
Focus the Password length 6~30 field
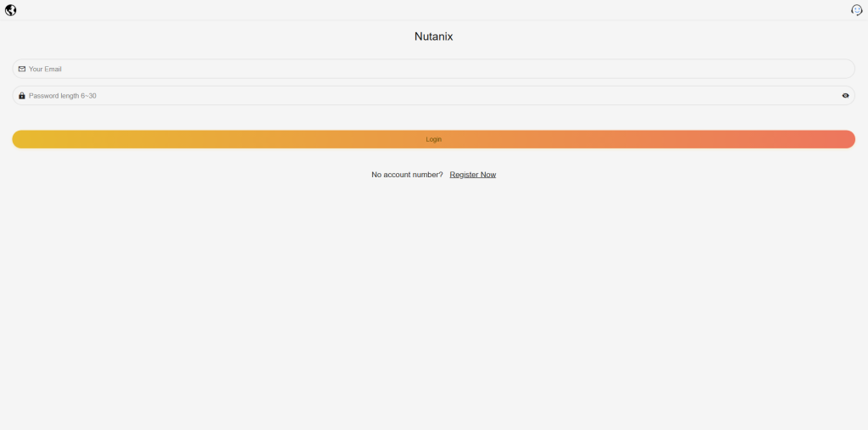(x=433, y=95)
